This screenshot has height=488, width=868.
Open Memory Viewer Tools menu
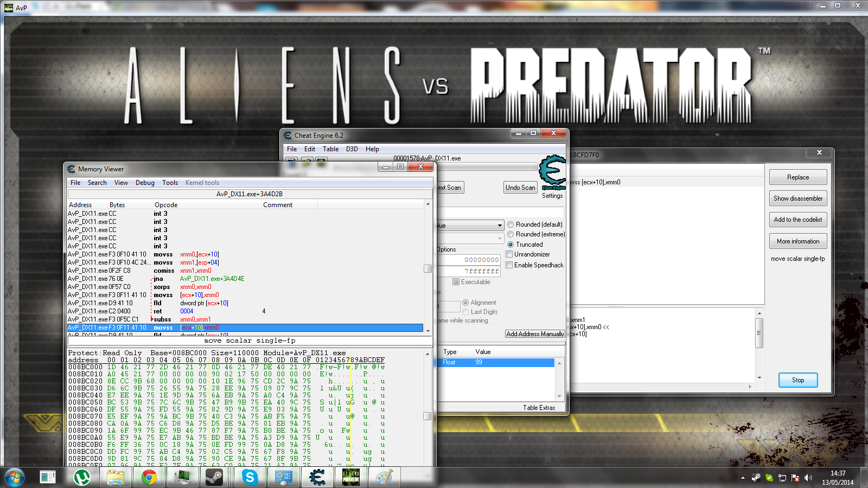pyautogui.click(x=170, y=183)
